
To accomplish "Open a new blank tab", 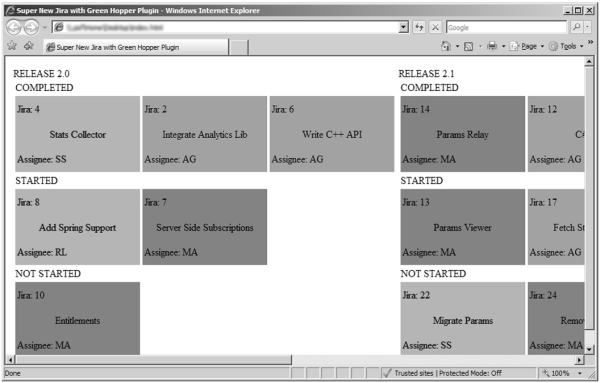I will pyautogui.click(x=239, y=47).
